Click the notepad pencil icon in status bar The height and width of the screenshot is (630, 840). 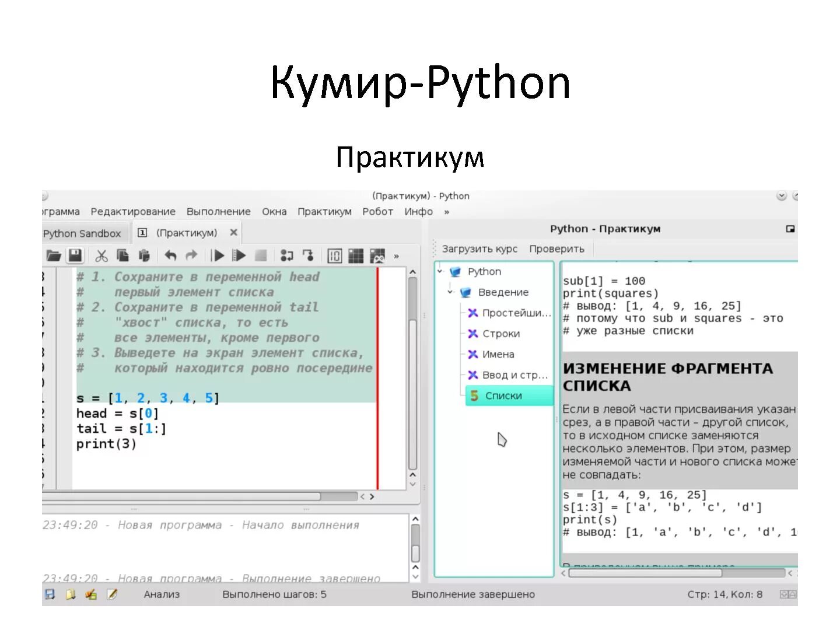(x=112, y=594)
